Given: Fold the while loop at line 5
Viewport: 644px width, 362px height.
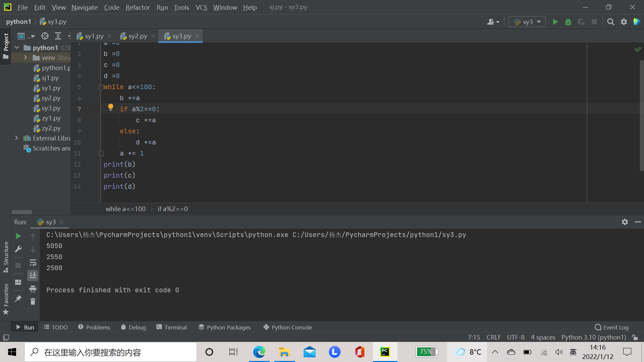Looking at the screenshot, I should pyautogui.click(x=101, y=87).
